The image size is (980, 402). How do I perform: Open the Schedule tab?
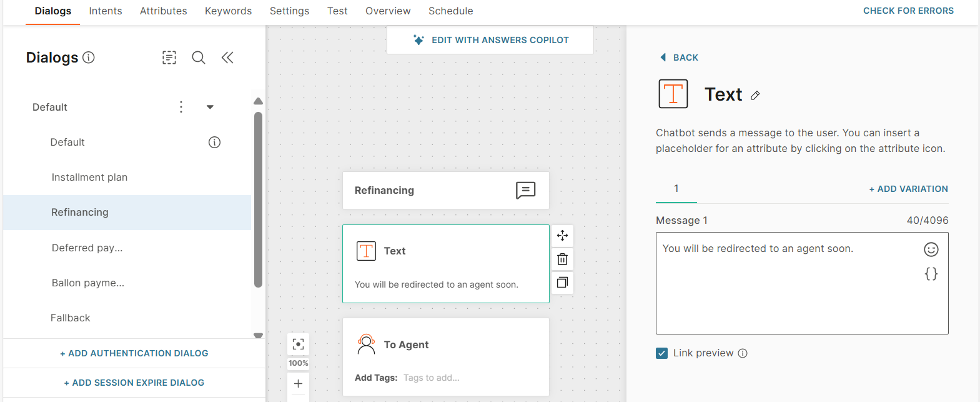coord(451,11)
